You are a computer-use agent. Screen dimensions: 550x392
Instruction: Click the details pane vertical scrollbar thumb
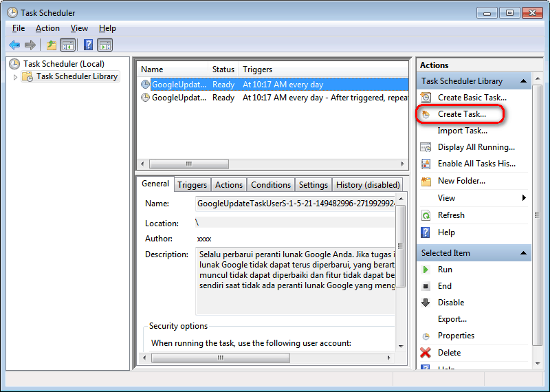(400, 246)
